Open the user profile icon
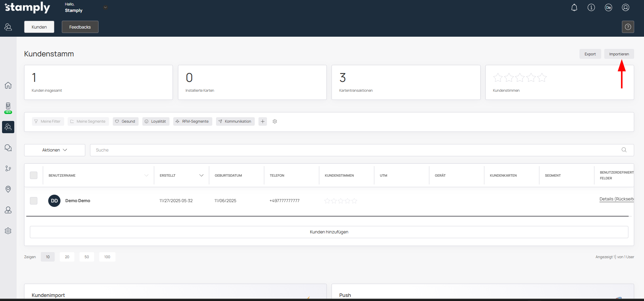This screenshot has height=301, width=644. [x=625, y=7]
